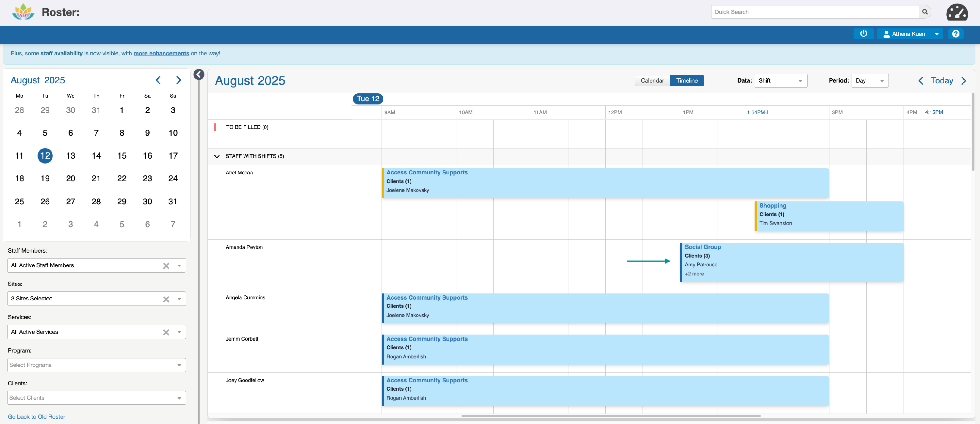This screenshot has height=424, width=980.
Task: Open the help question mark icon
Action: click(x=955, y=34)
